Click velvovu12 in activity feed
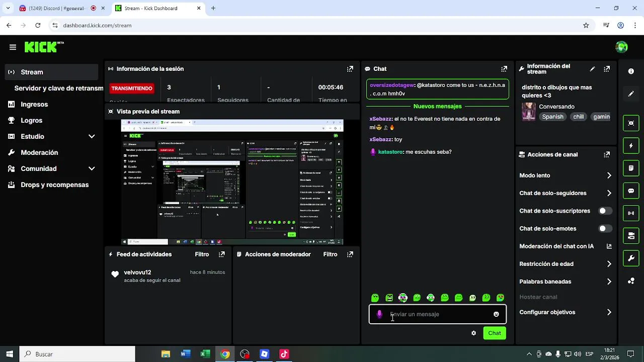644x362 pixels. coord(137,273)
